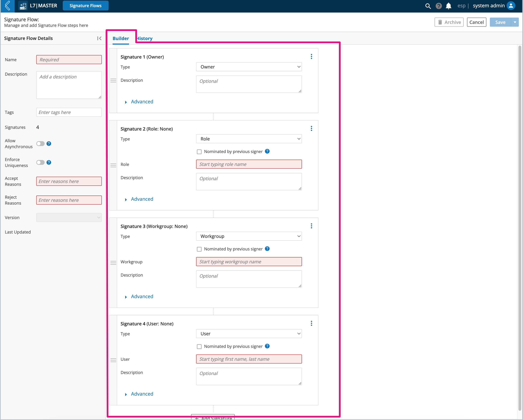
Task: Click the L7|MASTER title
Action: pyautogui.click(x=44, y=6)
